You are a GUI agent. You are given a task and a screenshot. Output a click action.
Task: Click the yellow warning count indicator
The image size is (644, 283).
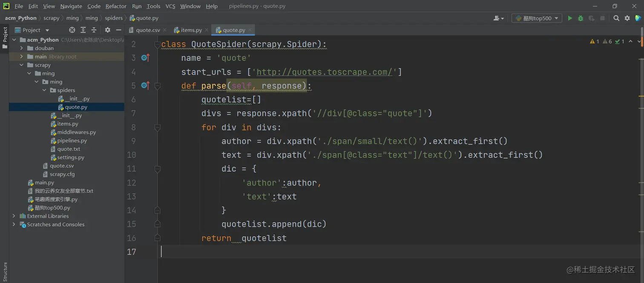click(x=595, y=41)
